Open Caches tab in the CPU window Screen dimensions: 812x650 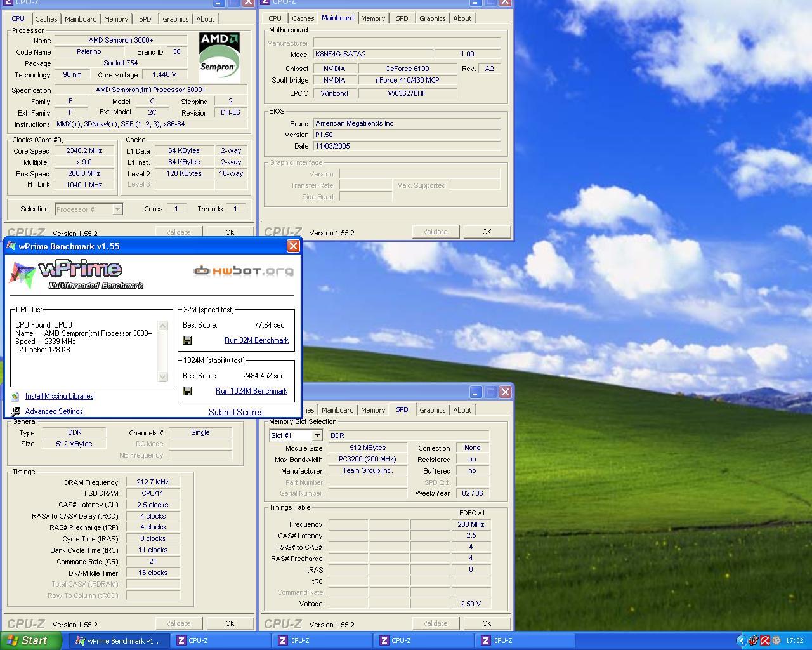tap(46, 19)
